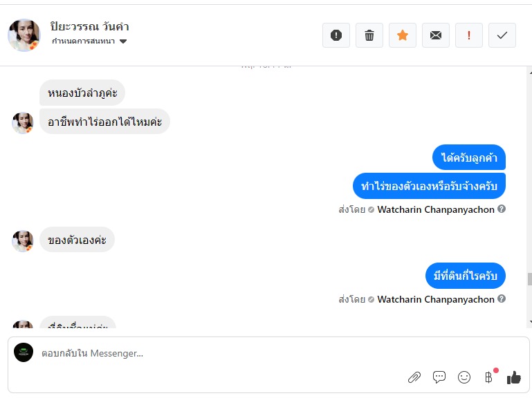
Task: Star this conversation for follow up
Action: [x=403, y=35]
